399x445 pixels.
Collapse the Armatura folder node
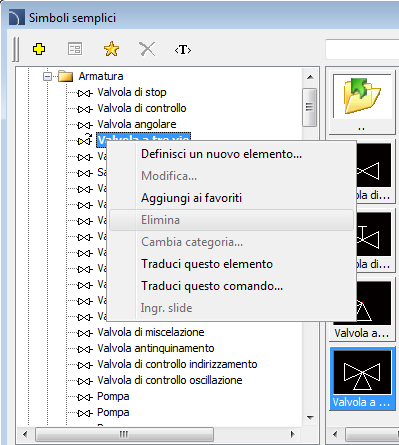point(47,77)
